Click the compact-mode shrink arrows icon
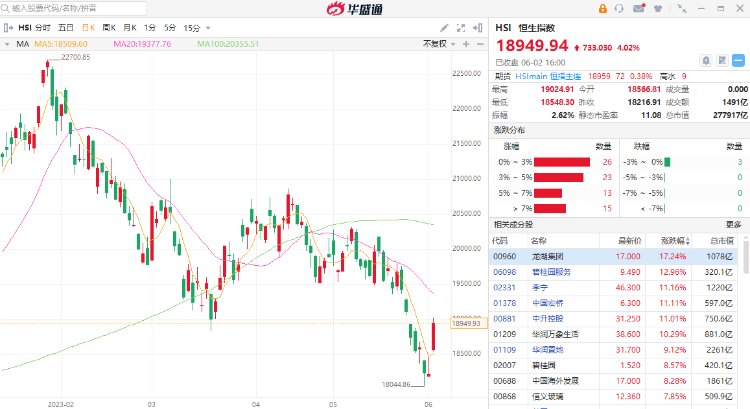The height and width of the screenshot is (409, 750). point(682,9)
